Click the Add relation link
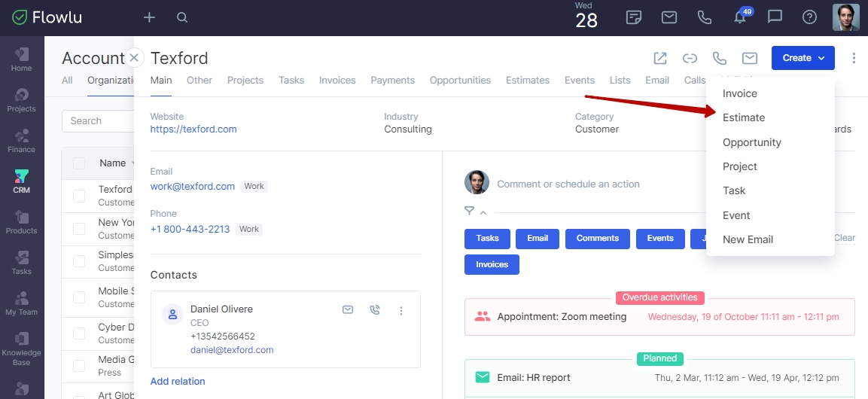Image resolution: width=868 pixels, height=399 pixels. tap(178, 381)
